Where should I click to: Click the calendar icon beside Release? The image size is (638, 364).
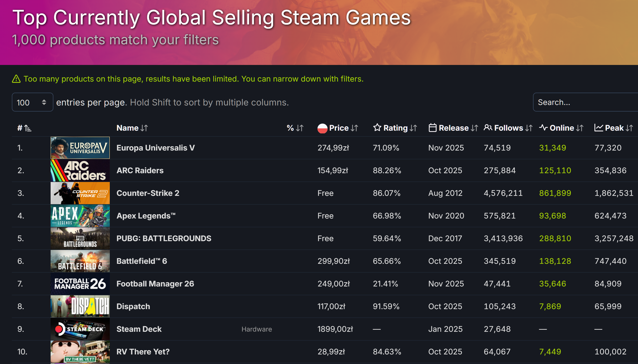[x=433, y=128]
